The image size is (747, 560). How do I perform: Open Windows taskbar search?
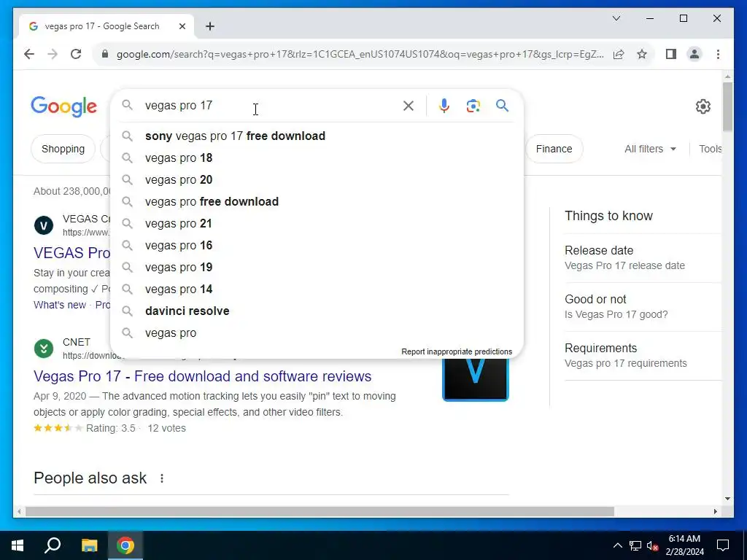[53, 545]
